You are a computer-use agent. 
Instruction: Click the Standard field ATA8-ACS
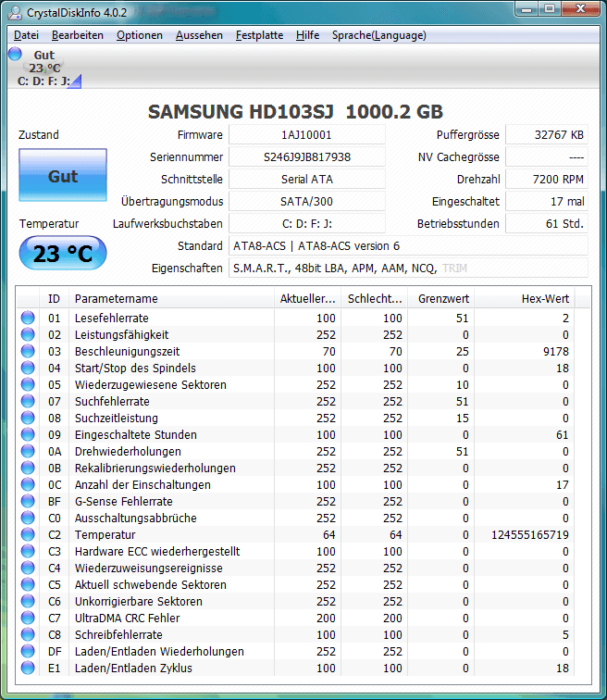[408, 246]
